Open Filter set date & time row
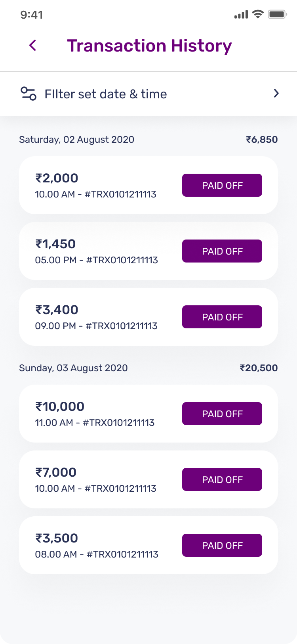This screenshot has height=644, width=297. 106,94
